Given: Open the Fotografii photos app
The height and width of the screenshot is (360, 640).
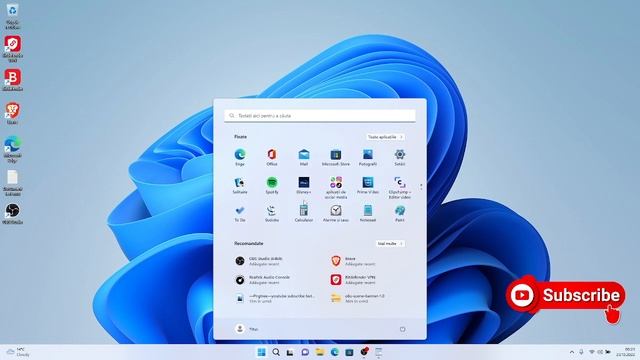Looking at the screenshot, I should tap(368, 157).
